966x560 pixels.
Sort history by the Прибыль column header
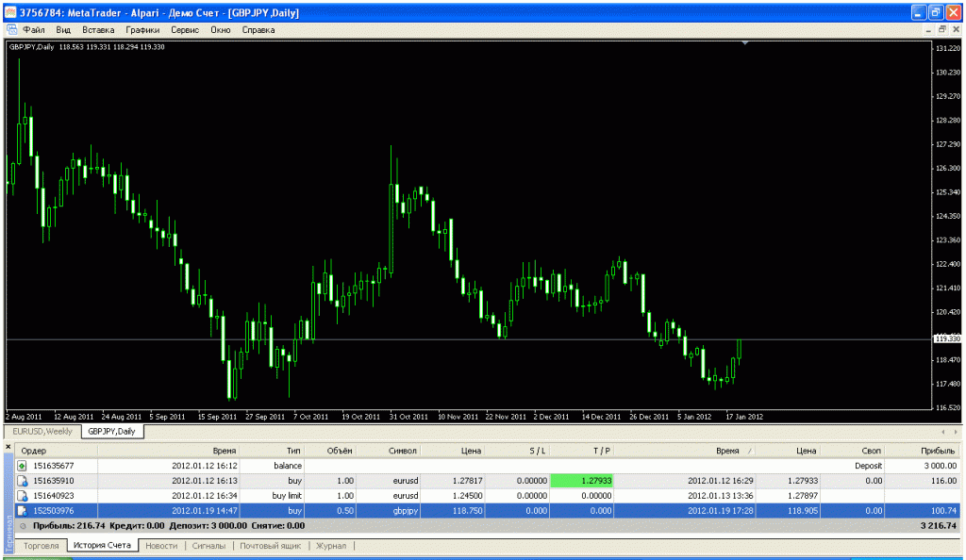pos(939,451)
